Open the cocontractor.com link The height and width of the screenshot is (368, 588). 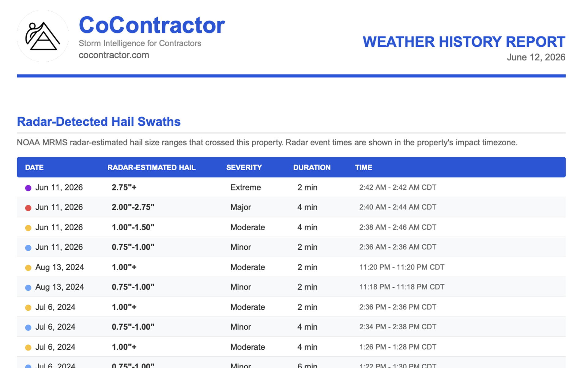tap(114, 55)
